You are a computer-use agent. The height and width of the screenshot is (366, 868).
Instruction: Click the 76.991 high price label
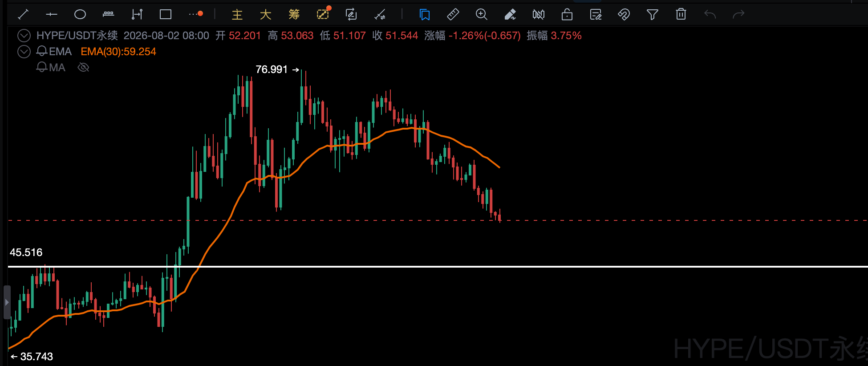click(272, 69)
